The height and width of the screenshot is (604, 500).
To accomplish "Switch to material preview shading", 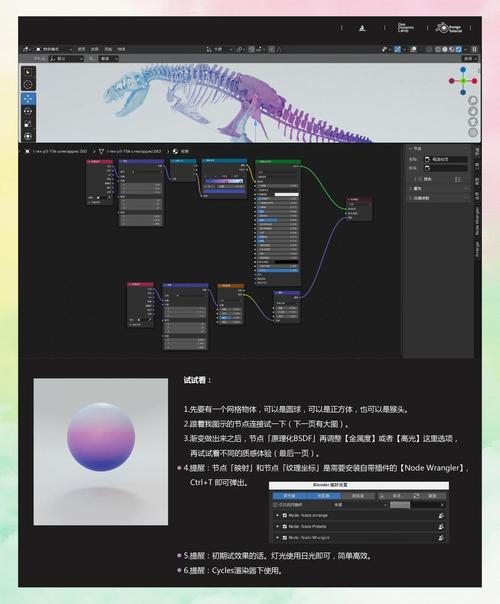I will pos(451,49).
